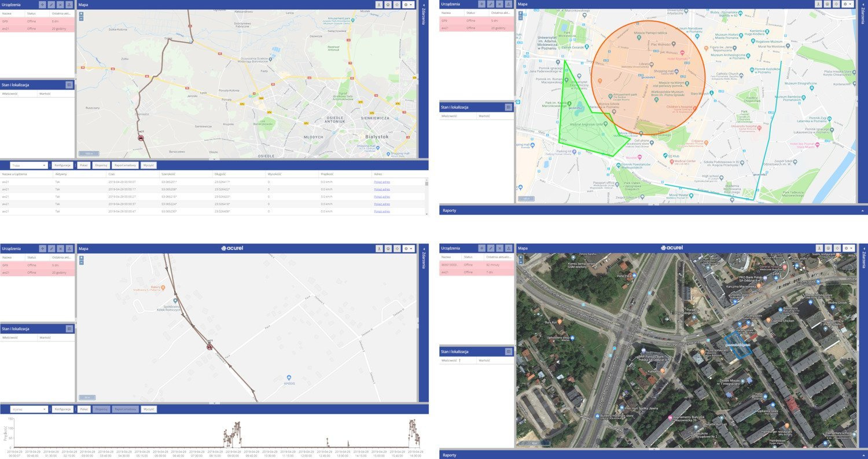The width and height of the screenshot is (868, 459).
Task: Click Wyczyść button in route report toolbar
Action: (149, 165)
